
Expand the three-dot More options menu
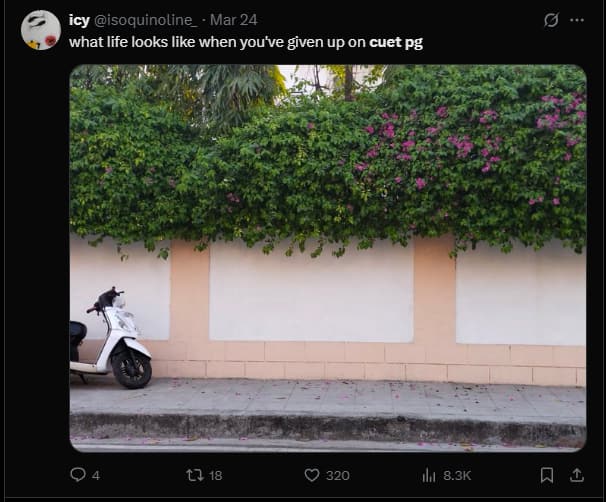pos(577,20)
